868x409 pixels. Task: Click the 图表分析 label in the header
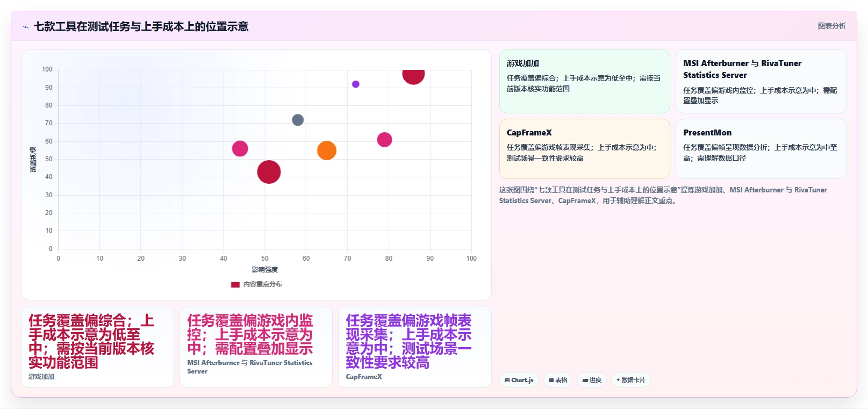click(831, 26)
